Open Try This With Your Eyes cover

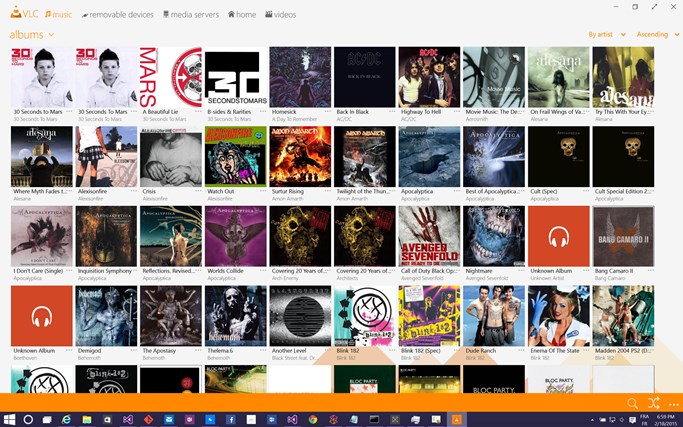(623, 77)
